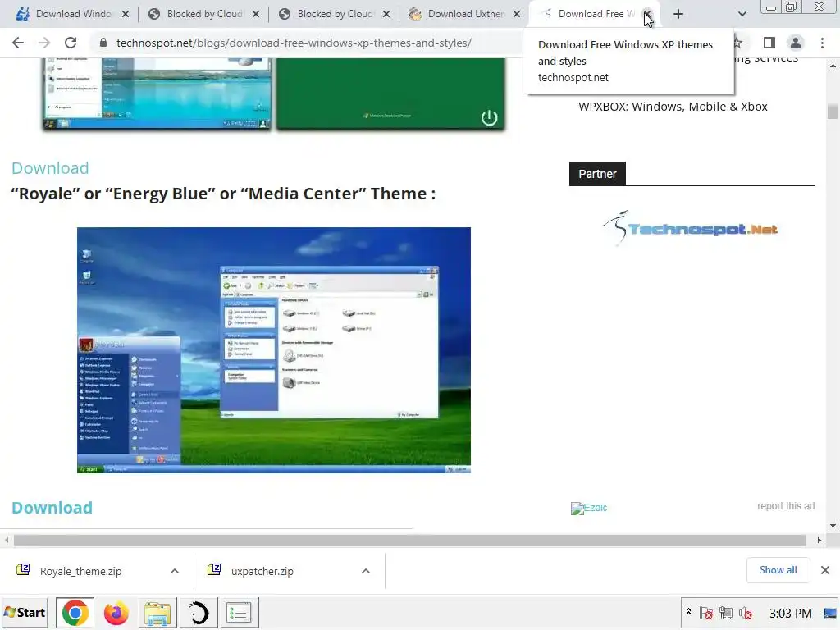Click the Ezoic ad image
The width and height of the screenshot is (840, 630).
click(x=589, y=508)
